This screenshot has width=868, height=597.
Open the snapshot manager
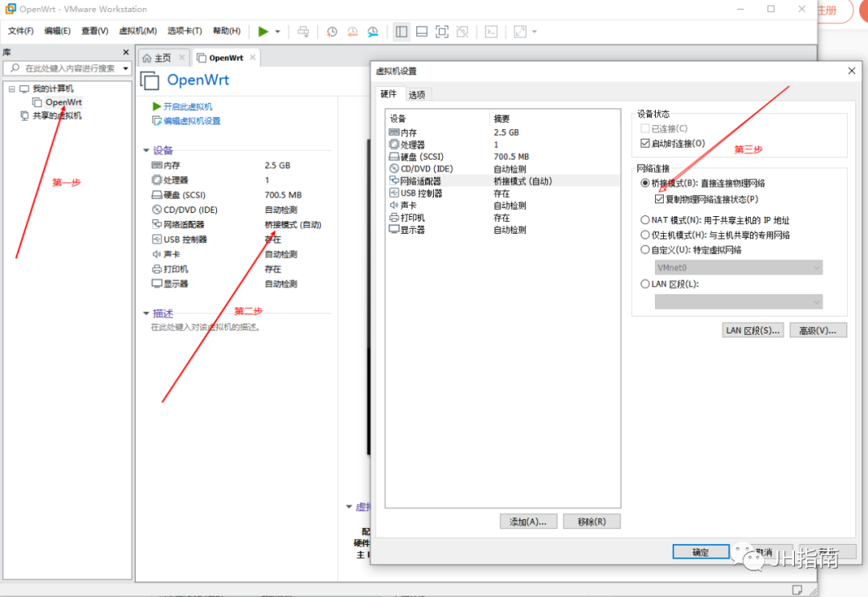[372, 31]
